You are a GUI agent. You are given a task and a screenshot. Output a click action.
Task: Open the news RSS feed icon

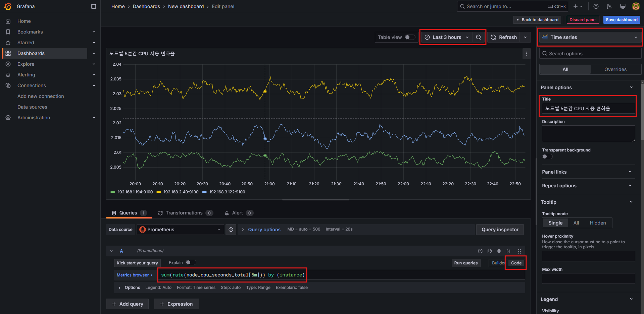(x=609, y=6)
